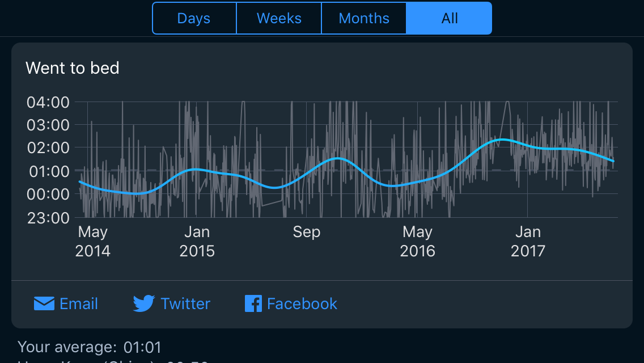Screen dimensions: 644x363
Task: Open the Months view tab
Action: coord(364,18)
